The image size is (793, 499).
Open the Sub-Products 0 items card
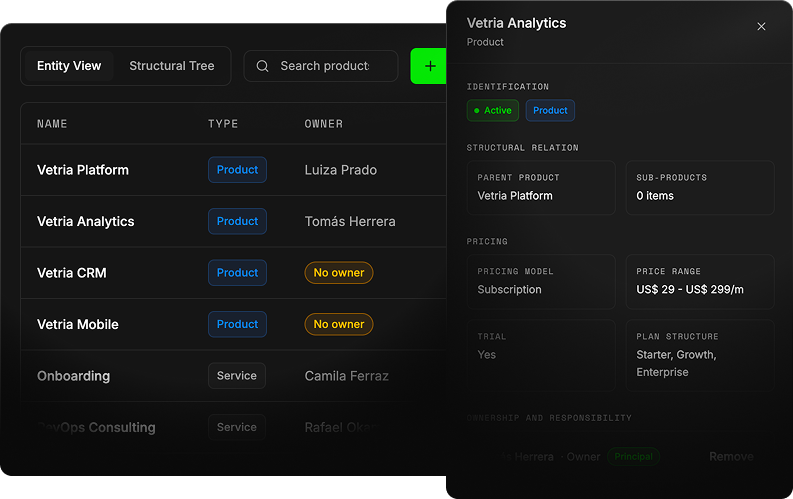click(700, 188)
